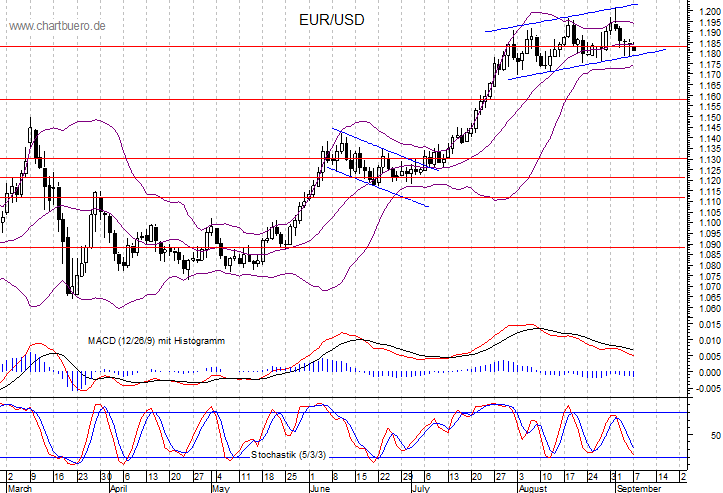Click the date label 10 in August
723x493 pixels.
(x=547, y=476)
